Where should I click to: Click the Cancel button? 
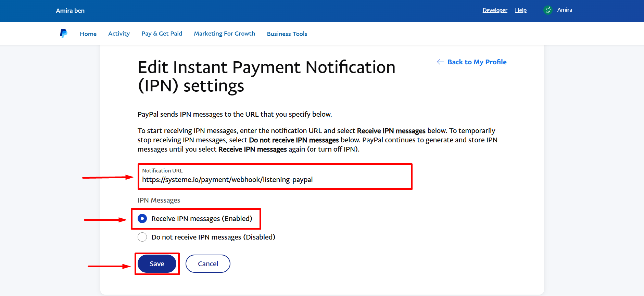[208, 264]
